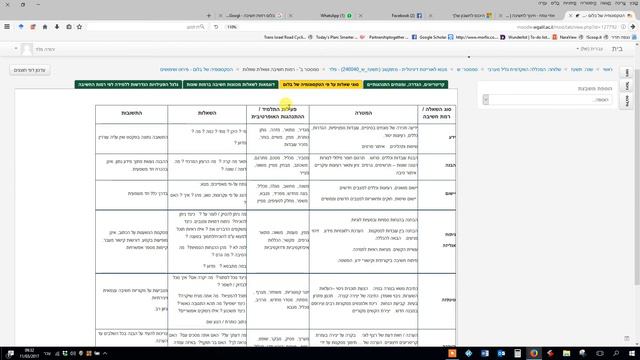This screenshot has width=640, height=360.
Task: Click the user profile avatar
Action: (x=27, y=49)
